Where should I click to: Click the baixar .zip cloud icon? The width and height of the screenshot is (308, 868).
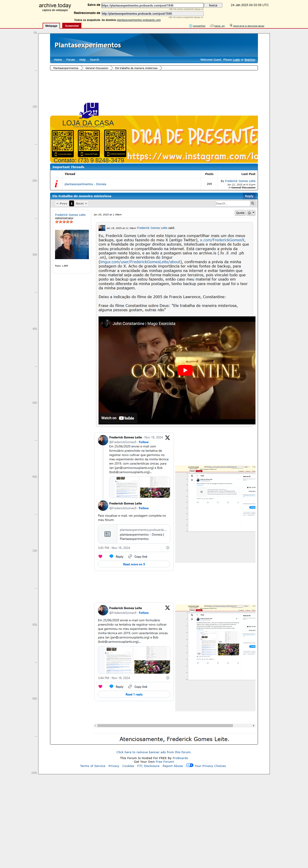click(212, 26)
